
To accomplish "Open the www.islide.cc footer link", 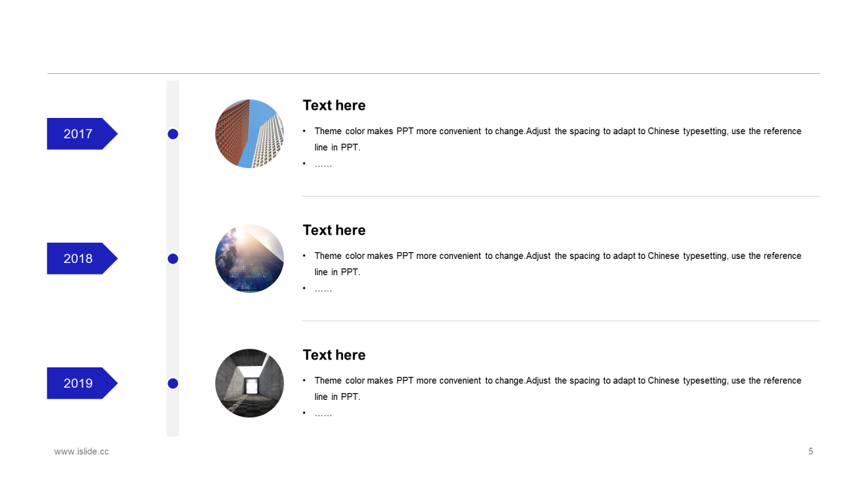I will (81, 451).
